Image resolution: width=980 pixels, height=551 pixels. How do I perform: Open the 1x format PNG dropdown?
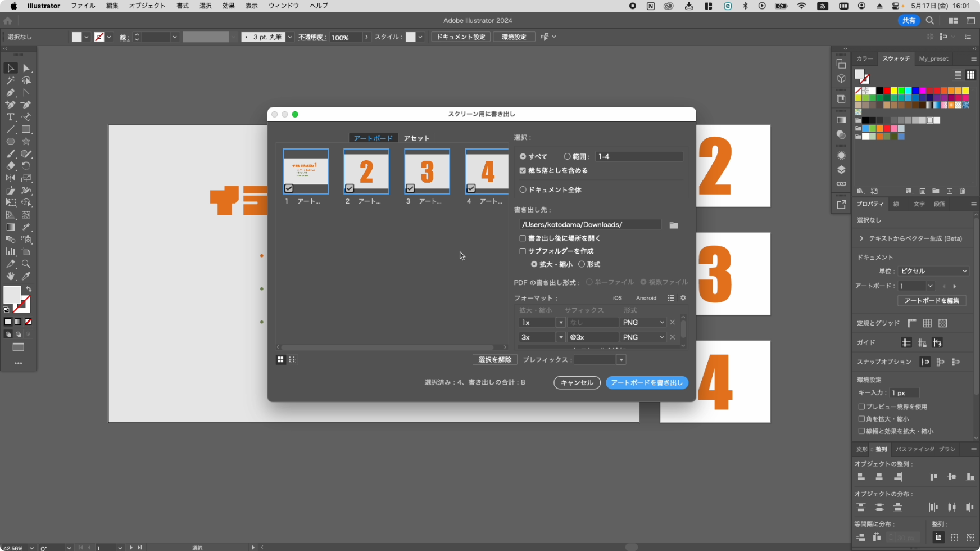click(x=643, y=323)
